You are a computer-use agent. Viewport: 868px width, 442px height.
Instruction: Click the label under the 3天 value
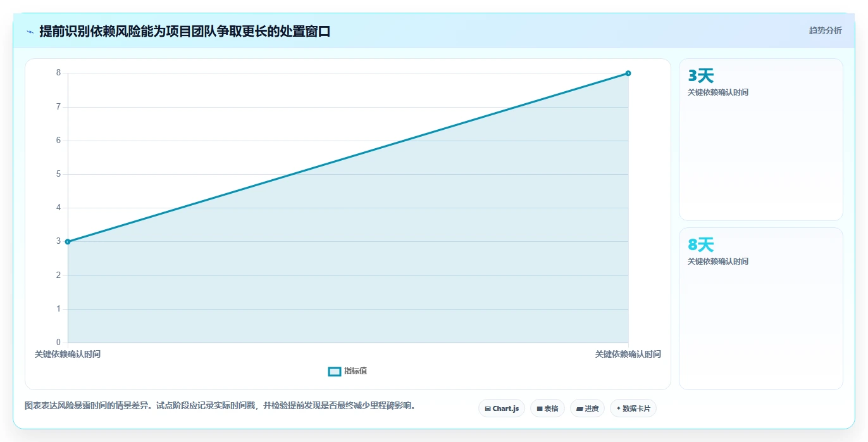pyautogui.click(x=718, y=92)
